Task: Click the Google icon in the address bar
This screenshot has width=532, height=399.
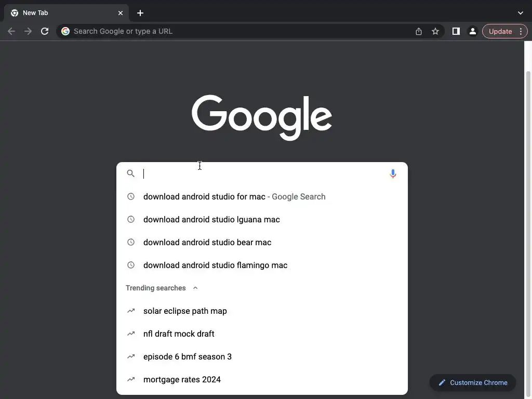Action: (x=65, y=31)
